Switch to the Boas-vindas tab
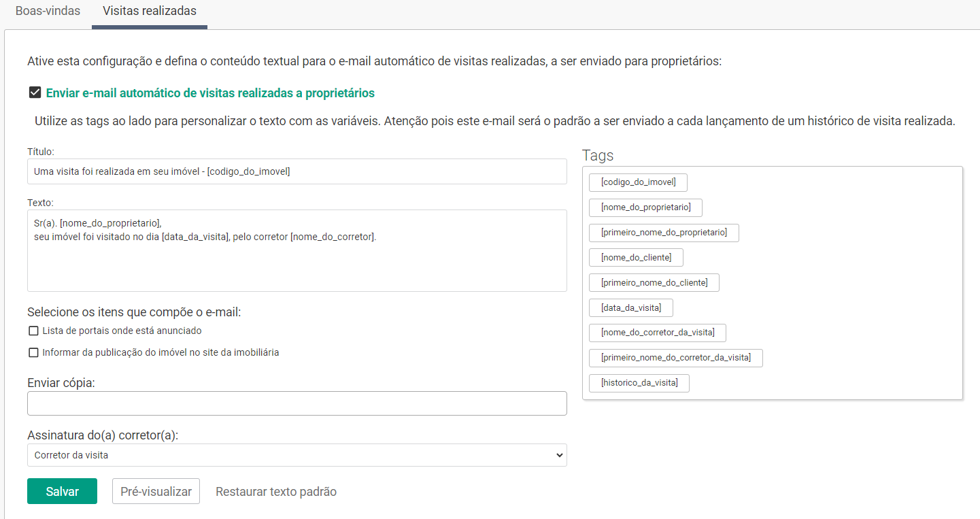 [x=48, y=11]
